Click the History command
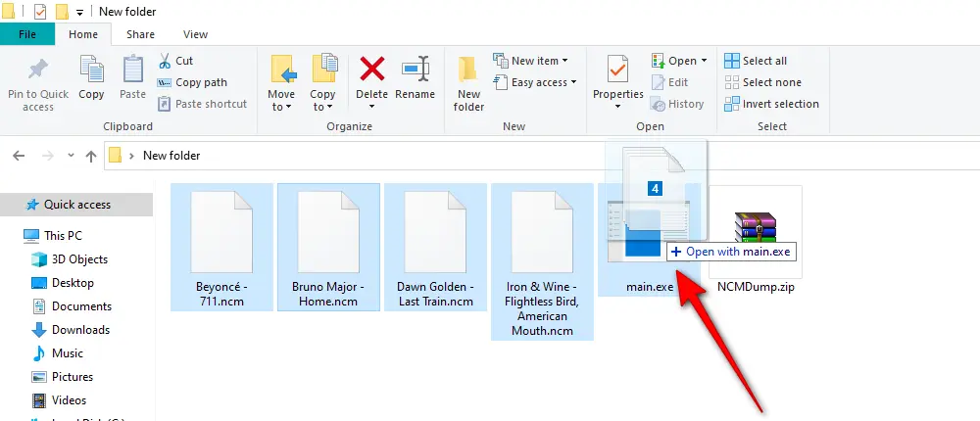 [x=677, y=104]
